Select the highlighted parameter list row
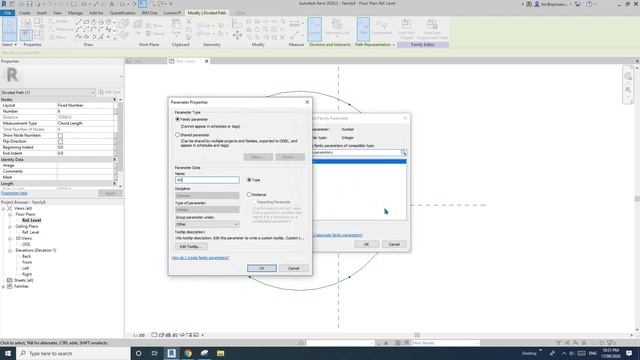640x360 pixels. 359,162
